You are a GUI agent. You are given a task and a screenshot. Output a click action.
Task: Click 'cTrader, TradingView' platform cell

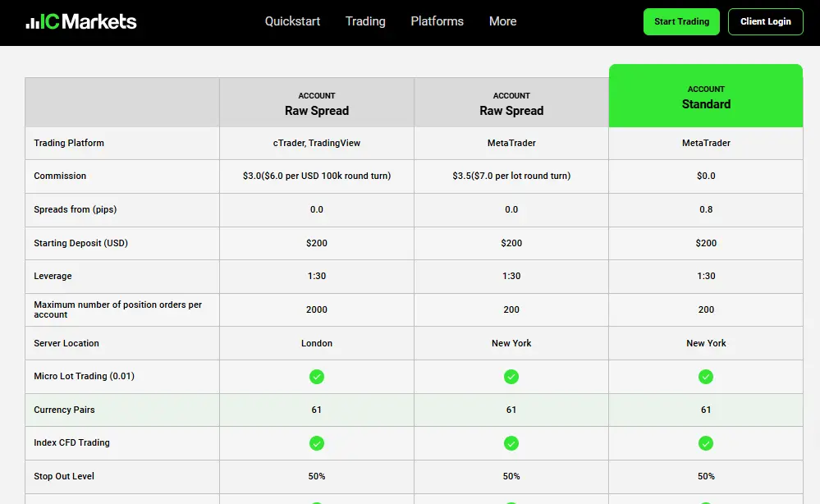[317, 143]
